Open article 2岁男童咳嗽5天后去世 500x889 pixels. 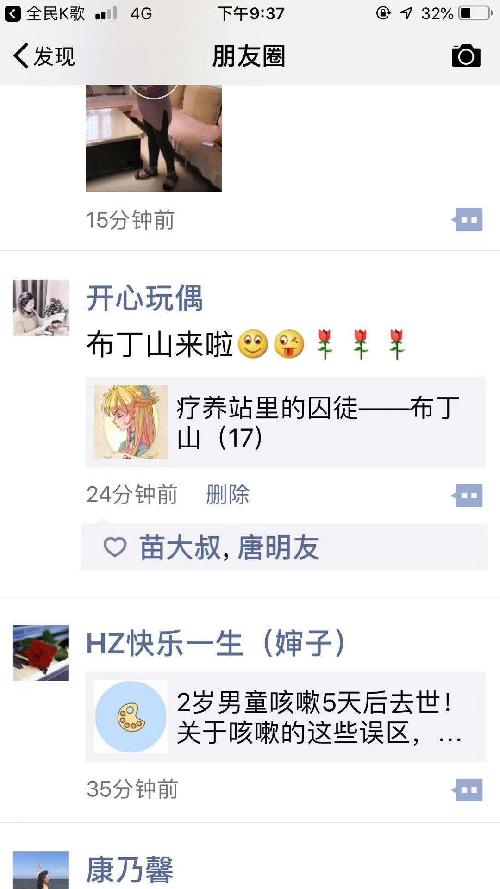(286, 717)
